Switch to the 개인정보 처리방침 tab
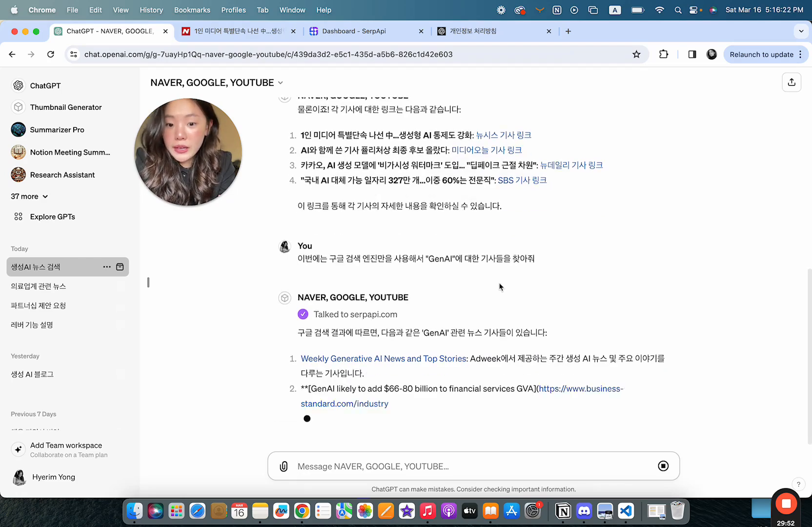Image resolution: width=812 pixels, height=527 pixels. point(494,31)
